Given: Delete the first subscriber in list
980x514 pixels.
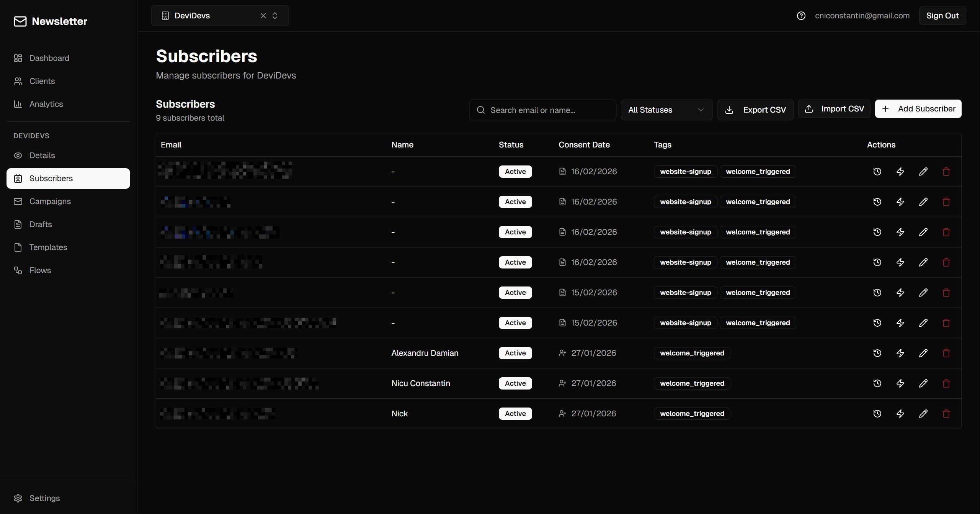Looking at the screenshot, I should click(x=946, y=172).
